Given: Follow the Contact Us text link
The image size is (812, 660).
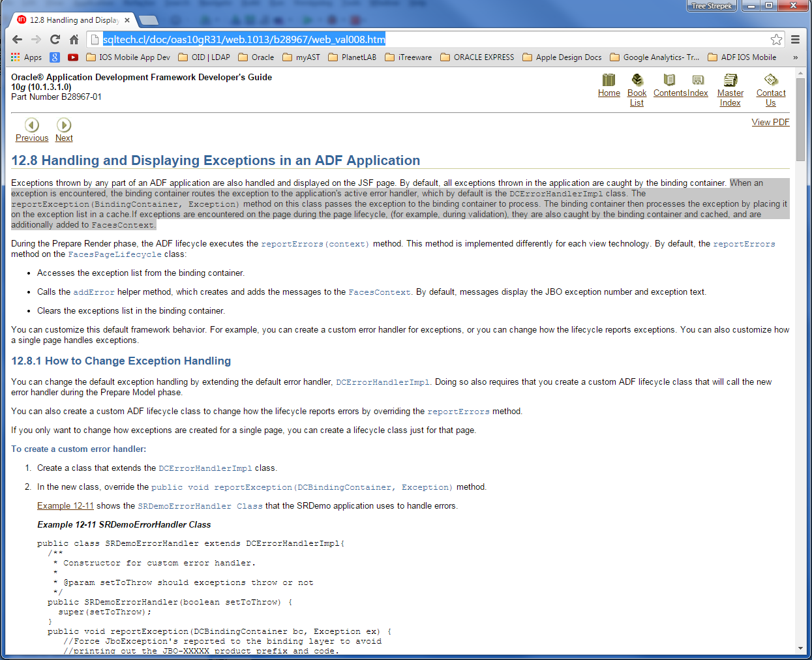Looking at the screenshot, I should click(771, 98).
